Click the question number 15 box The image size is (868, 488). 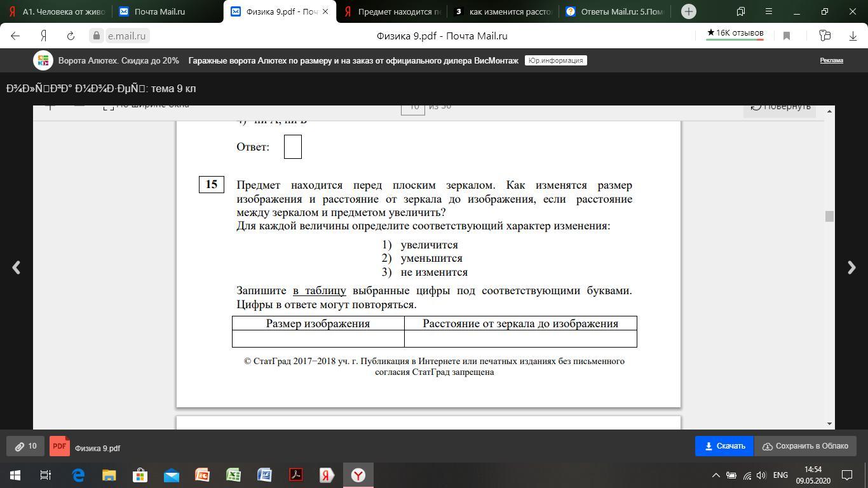click(x=212, y=184)
